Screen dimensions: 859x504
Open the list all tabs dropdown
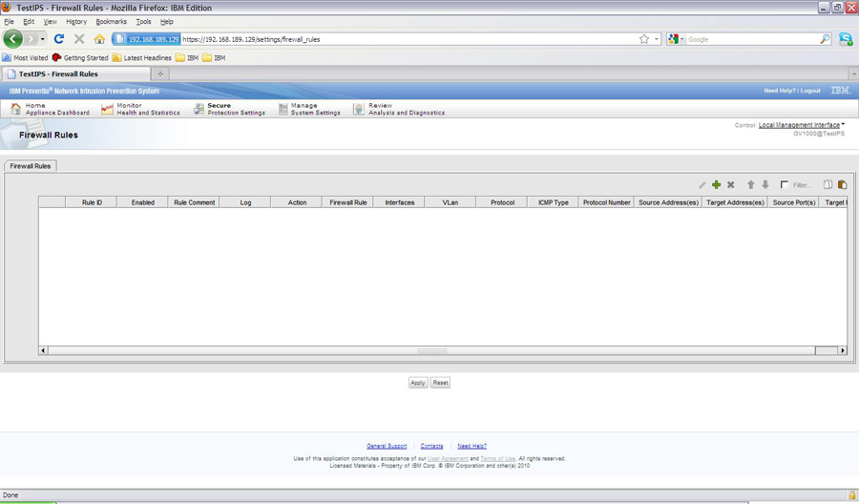[853, 73]
